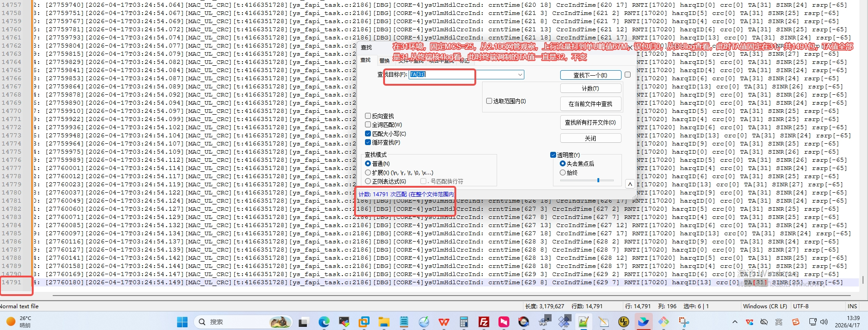This screenshot has height=330, width=868.
Task: Expand the 查找目标 search history dropdown
Action: [520, 75]
